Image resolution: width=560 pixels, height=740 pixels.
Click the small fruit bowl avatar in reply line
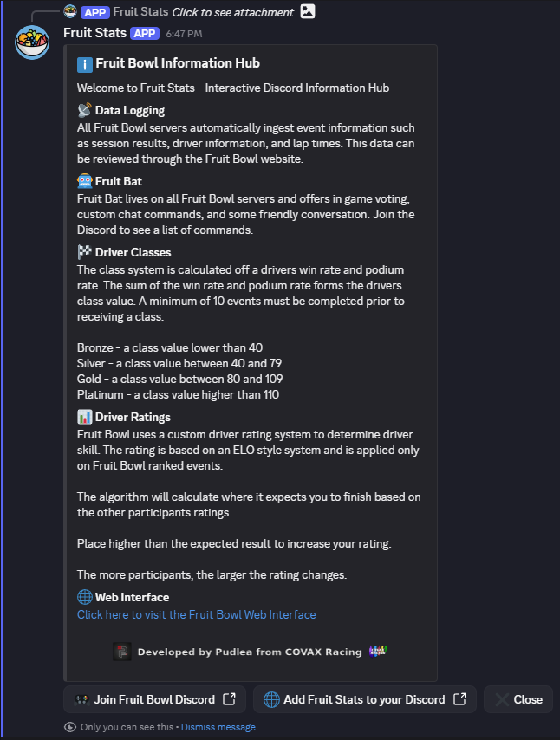coord(71,12)
